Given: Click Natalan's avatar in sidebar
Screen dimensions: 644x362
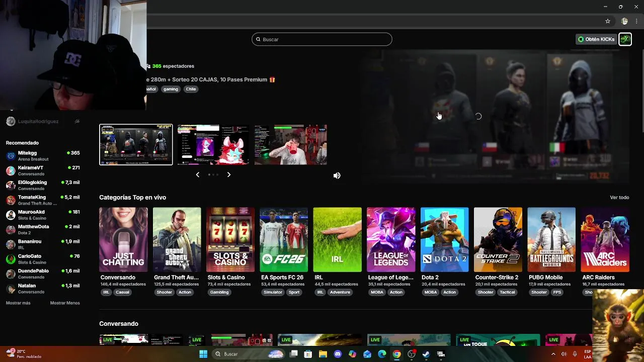Looking at the screenshot, I should coord(11,289).
